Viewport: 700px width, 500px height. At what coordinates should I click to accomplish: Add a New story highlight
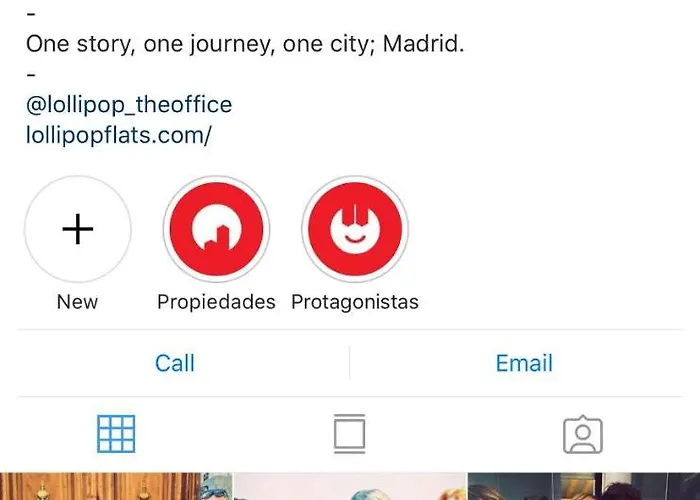pyautogui.click(x=78, y=229)
